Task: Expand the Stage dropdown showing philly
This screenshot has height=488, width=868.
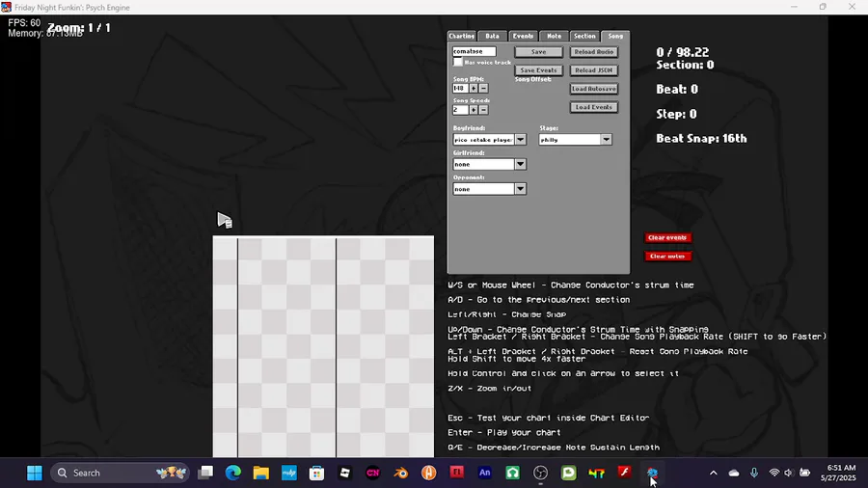Action: tap(607, 140)
